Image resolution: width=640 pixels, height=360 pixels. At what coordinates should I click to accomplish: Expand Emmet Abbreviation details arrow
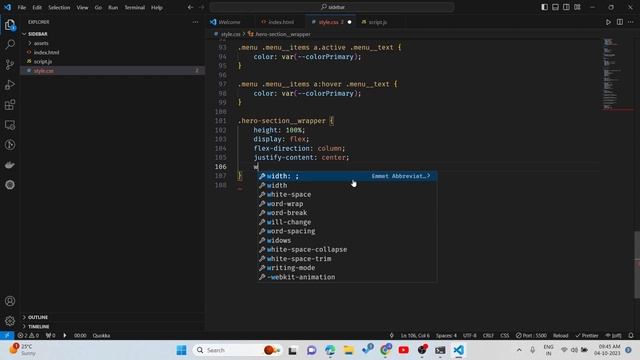429,176
